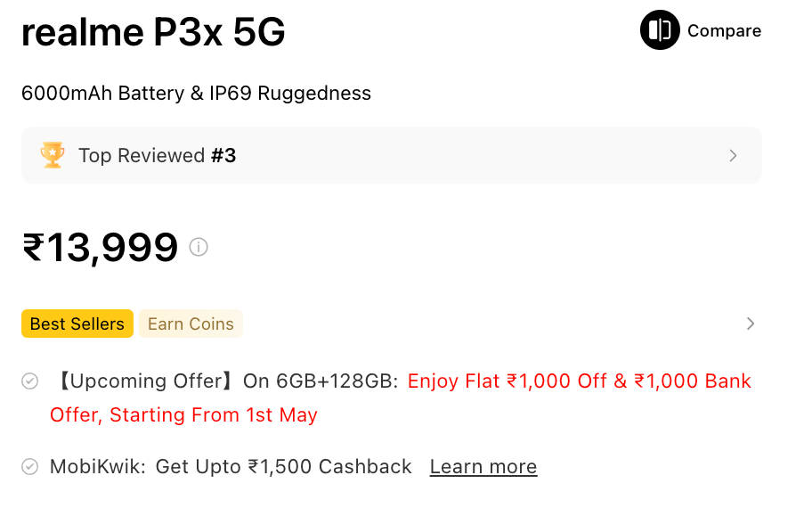This screenshot has width=812, height=508.
Task: Click the info icon beside the price
Action: (199, 247)
